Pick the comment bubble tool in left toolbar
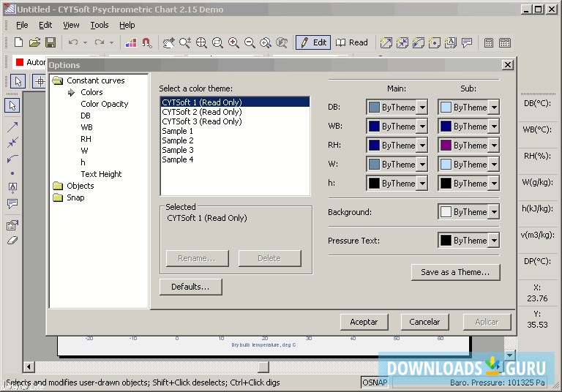The image size is (562, 392). (x=12, y=204)
